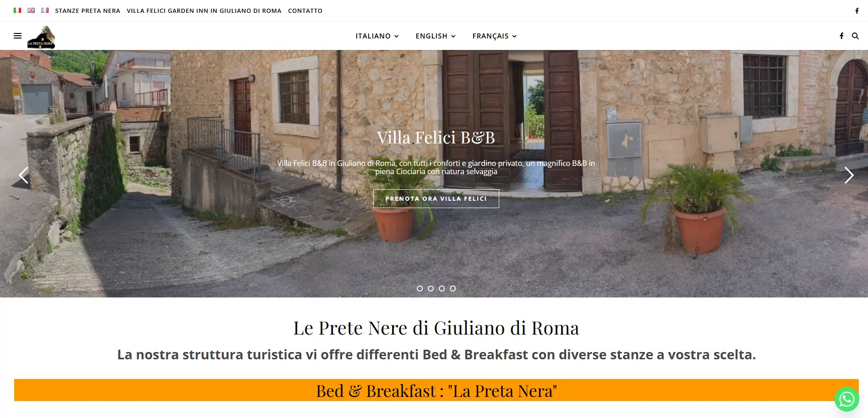Viewport: 868px width, 418px height.
Task: Expand the English dropdown menu
Action: click(436, 36)
